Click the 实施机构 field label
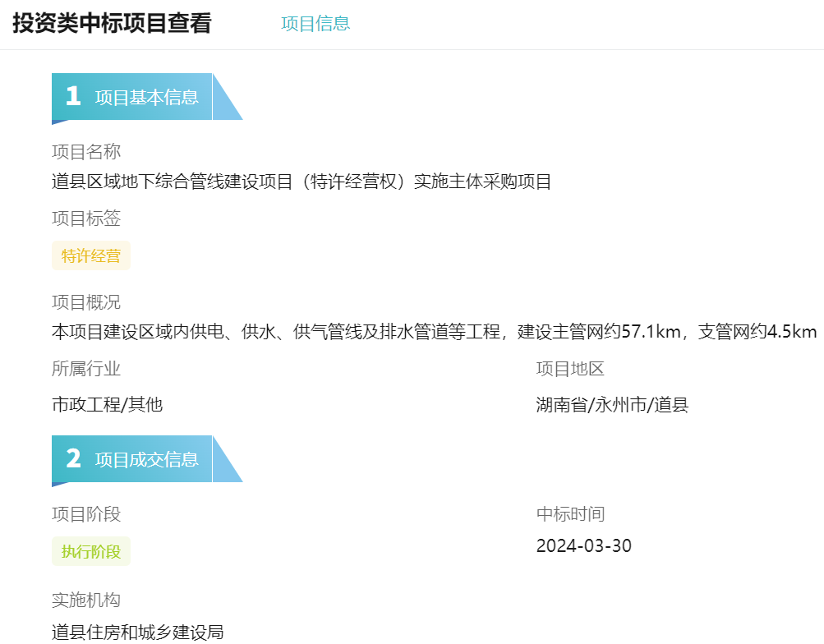This screenshot has height=644, width=824. [x=86, y=600]
